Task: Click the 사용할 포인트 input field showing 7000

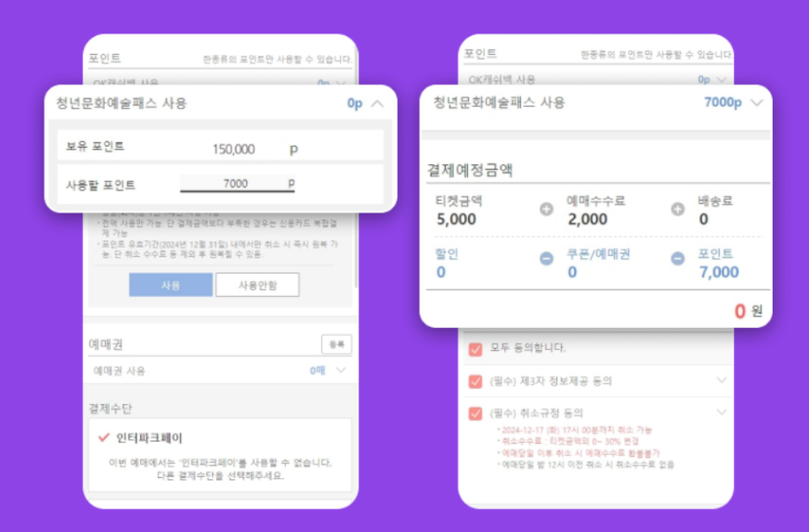Action: point(237,184)
